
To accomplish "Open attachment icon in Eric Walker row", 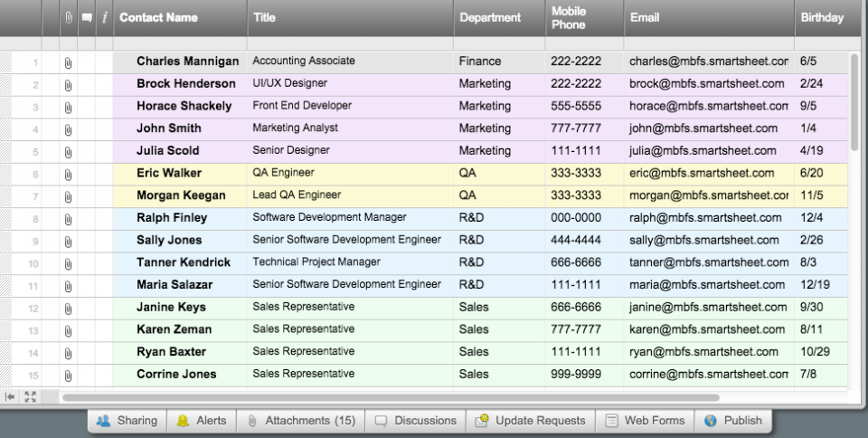I will point(68,175).
